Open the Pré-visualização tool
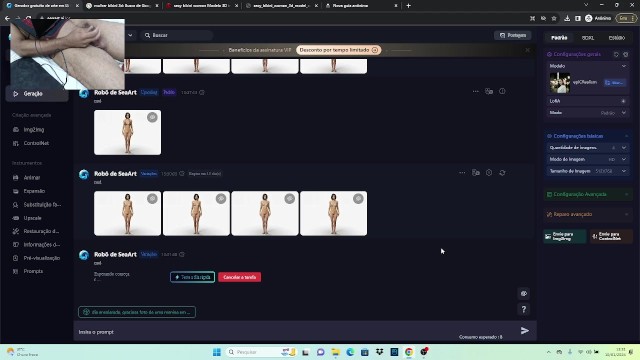The image size is (640, 360). click(x=37, y=258)
